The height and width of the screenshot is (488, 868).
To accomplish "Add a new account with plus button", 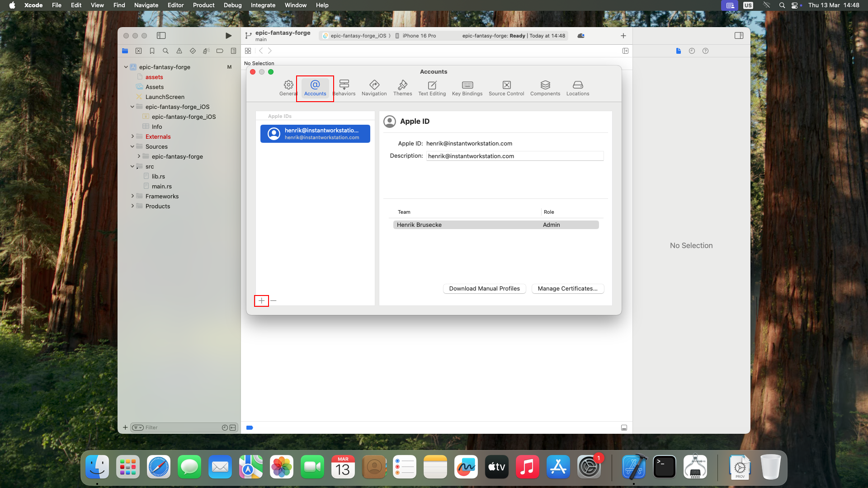I will click(261, 301).
